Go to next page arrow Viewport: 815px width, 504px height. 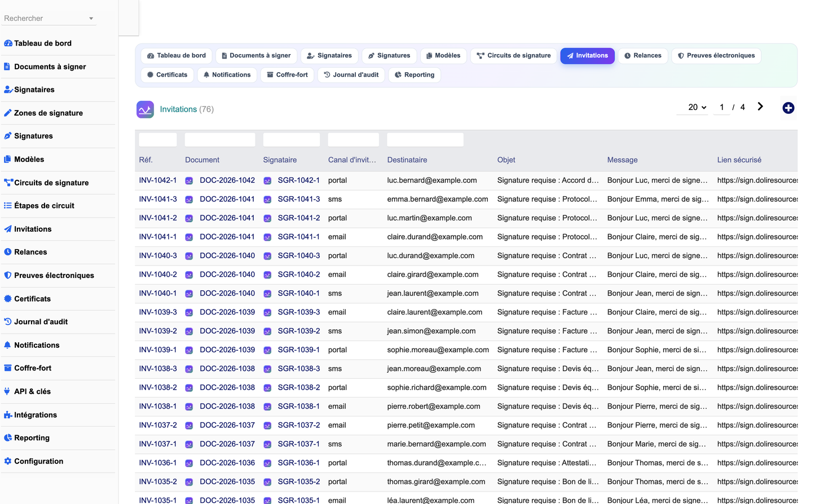pos(760,107)
